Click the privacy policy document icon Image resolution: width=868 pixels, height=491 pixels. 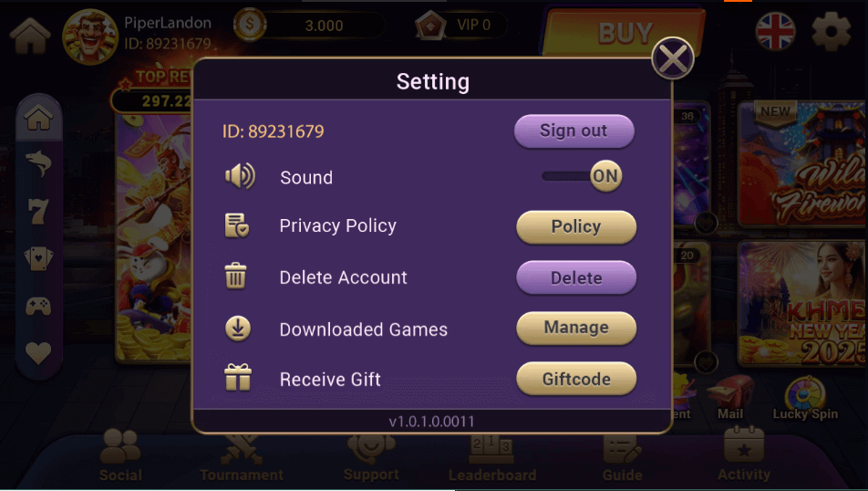236,225
